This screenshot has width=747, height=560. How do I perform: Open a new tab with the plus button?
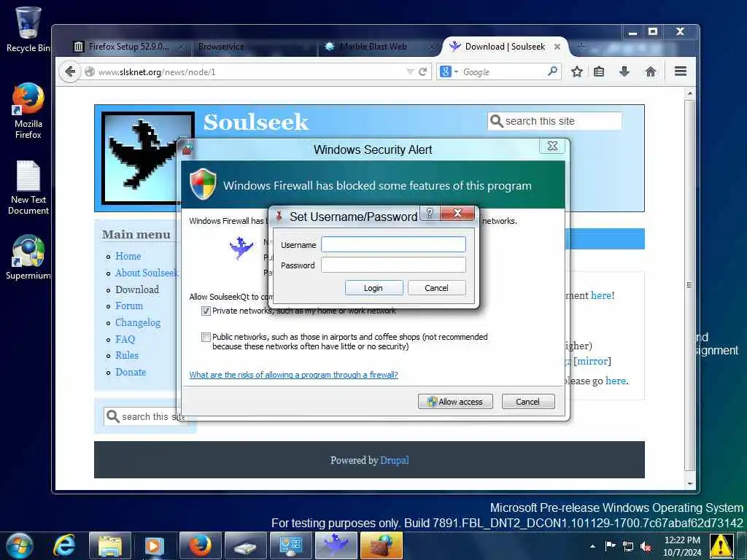[581, 46]
